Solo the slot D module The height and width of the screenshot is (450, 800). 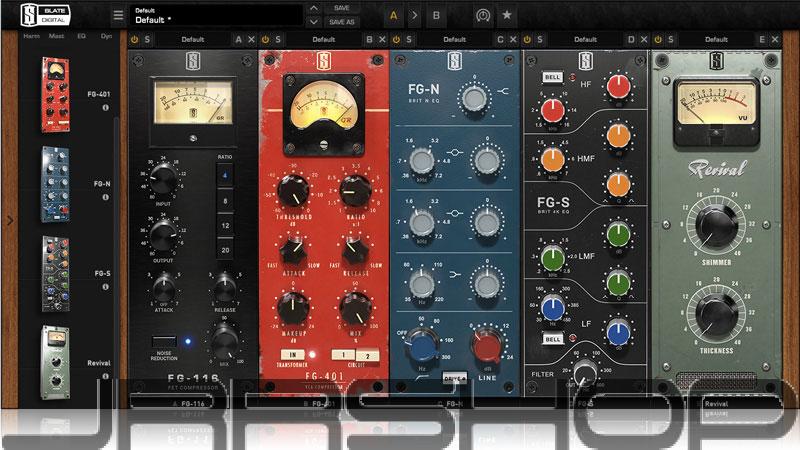pos(539,39)
